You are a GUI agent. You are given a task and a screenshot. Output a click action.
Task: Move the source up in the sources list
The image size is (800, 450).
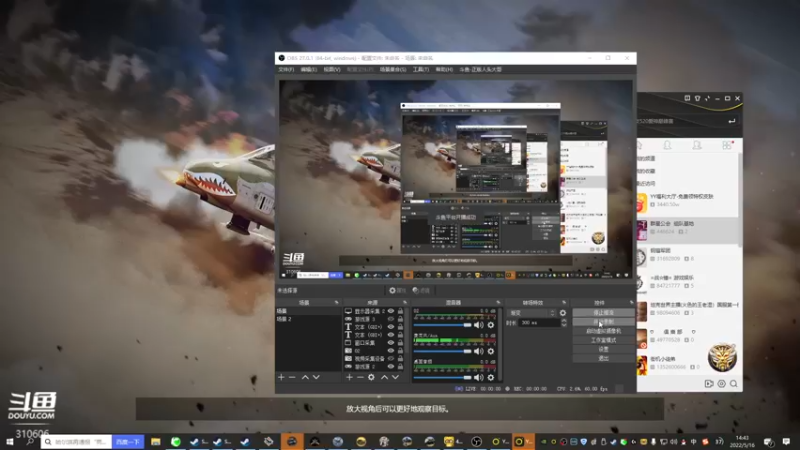pos(384,377)
